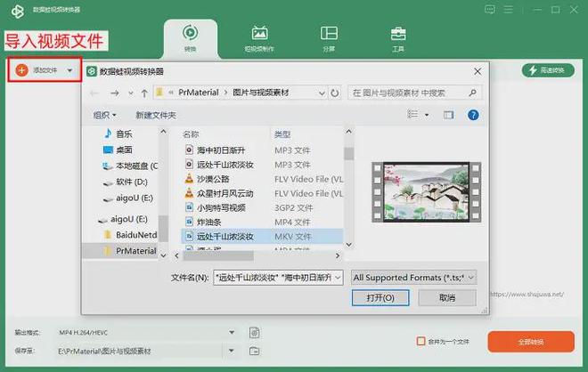The width and height of the screenshot is (588, 372).
Task: Open the hamburger menu in main window
Action: (508, 10)
